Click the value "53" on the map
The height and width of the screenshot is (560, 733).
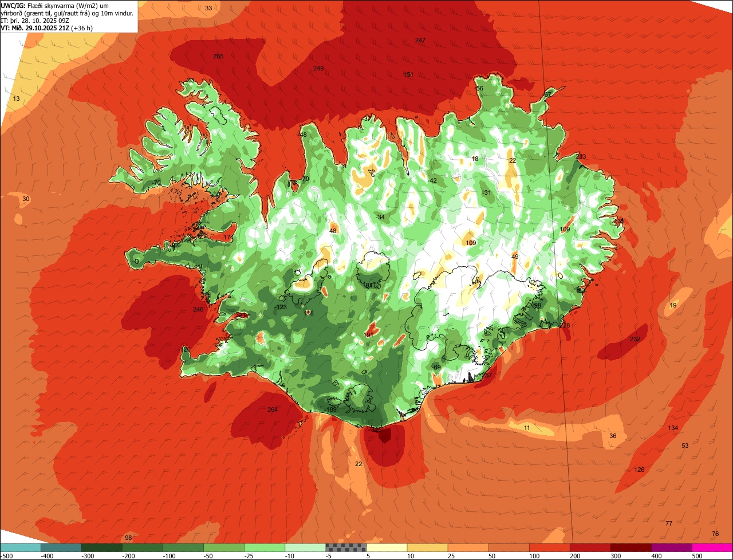click(x=685, y=445)
